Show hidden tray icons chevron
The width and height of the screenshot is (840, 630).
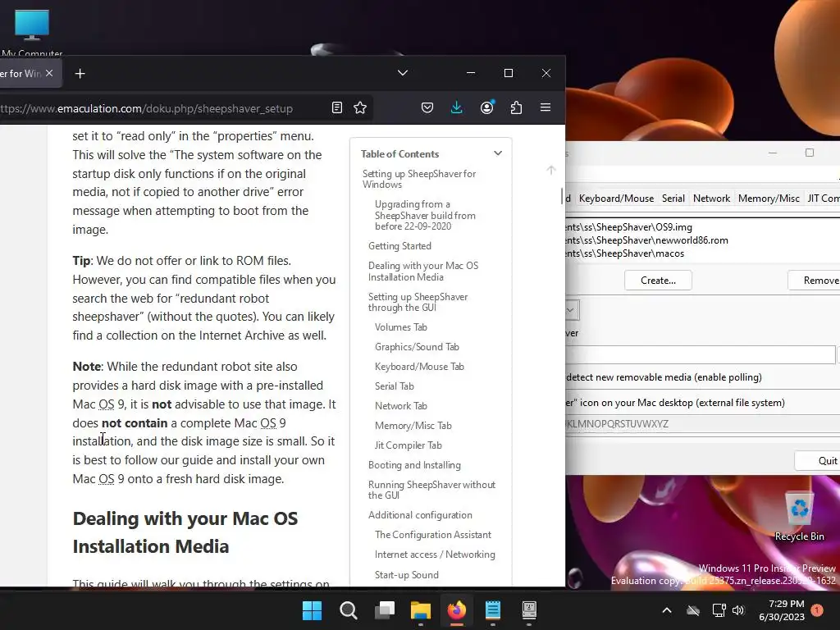(x=667, y=610)
